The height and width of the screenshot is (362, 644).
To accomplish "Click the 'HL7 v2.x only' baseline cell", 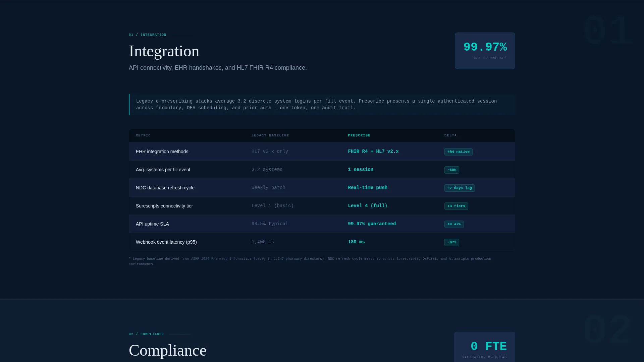I will (270, 152).
